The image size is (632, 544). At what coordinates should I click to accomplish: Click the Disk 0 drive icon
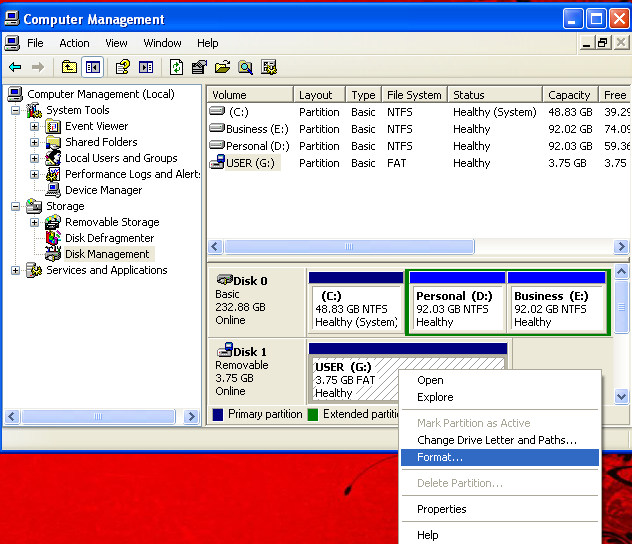(225, 280)
